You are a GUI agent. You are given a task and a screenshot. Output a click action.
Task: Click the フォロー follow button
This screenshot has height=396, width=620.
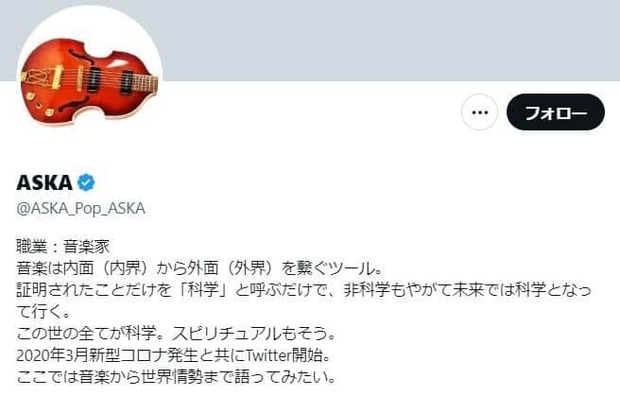point(556,112)
